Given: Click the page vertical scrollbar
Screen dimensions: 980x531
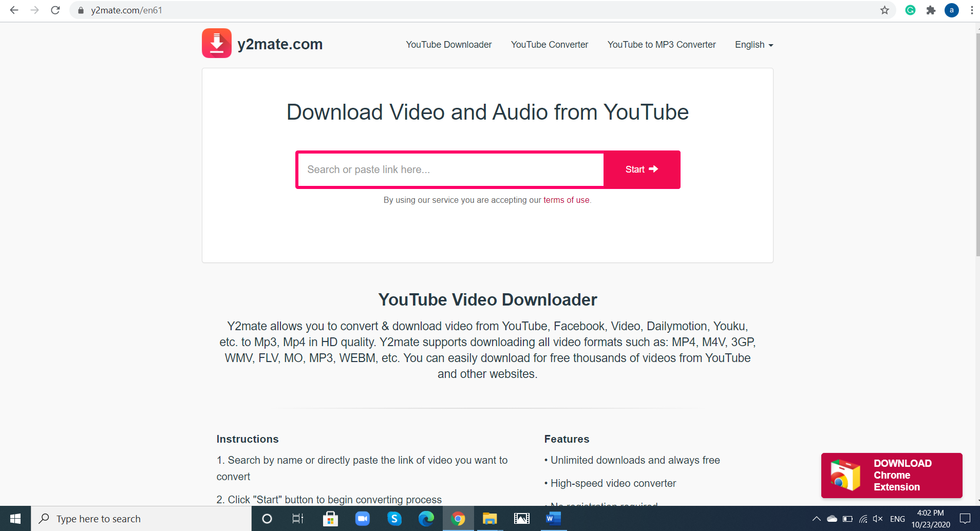Looking at the screenshot, I should 977,144.
